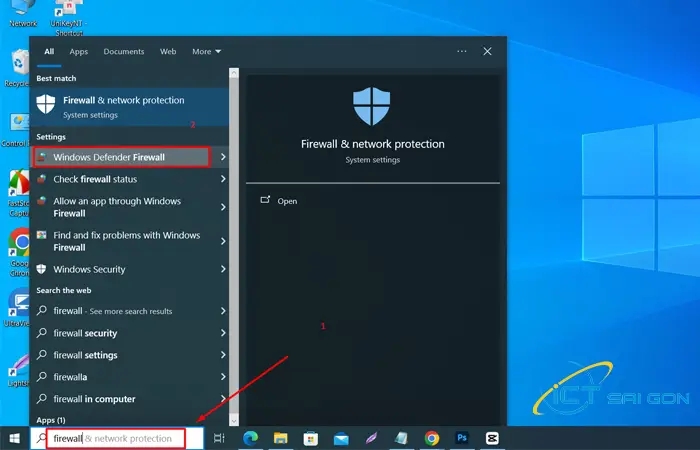Open CapCut from the taskbar

click(x=491, y=438)
